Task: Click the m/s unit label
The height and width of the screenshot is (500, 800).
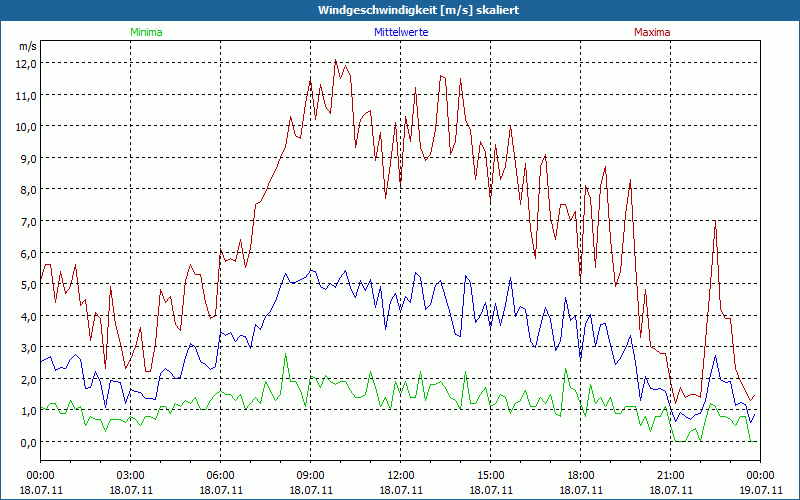Action: point(27,46)
